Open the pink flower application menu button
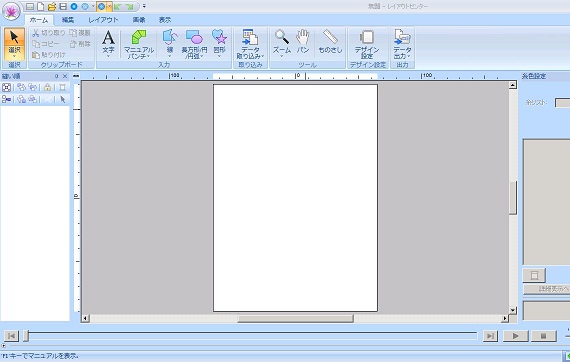Viewport: 570px width, 362px height. 11,11
